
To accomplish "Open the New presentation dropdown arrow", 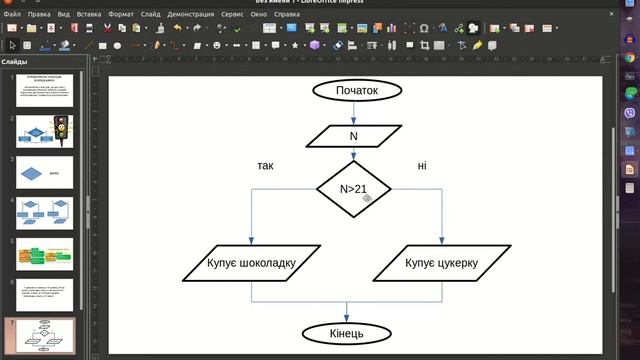I will (22, 28).
